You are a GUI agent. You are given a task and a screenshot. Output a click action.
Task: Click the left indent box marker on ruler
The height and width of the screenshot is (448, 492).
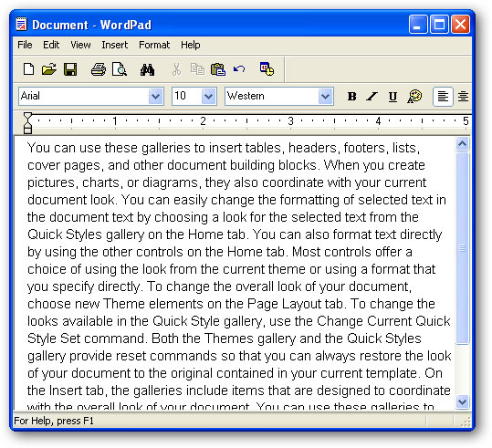(x=27, y=130)
